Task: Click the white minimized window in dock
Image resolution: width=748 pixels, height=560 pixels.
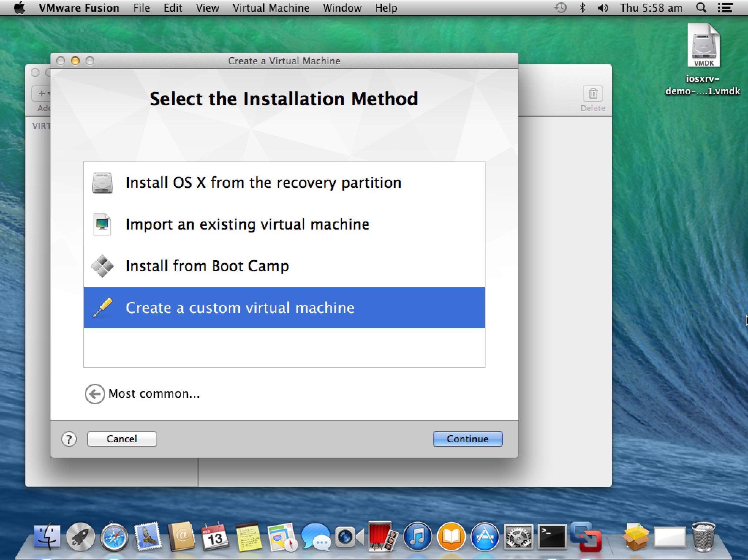Action: (x=670, y=537)
